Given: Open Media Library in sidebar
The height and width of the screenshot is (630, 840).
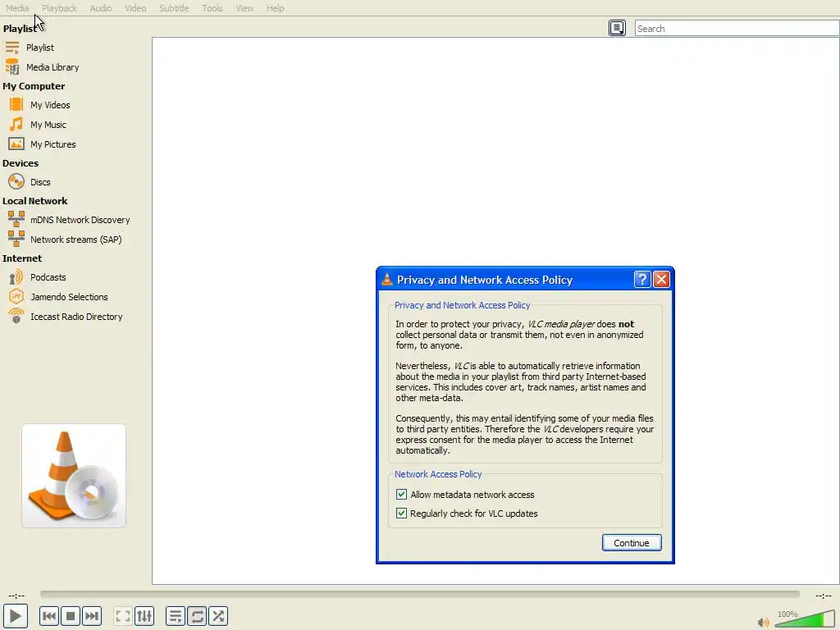Looking at the screenshot, I should (x=42, y=67).
